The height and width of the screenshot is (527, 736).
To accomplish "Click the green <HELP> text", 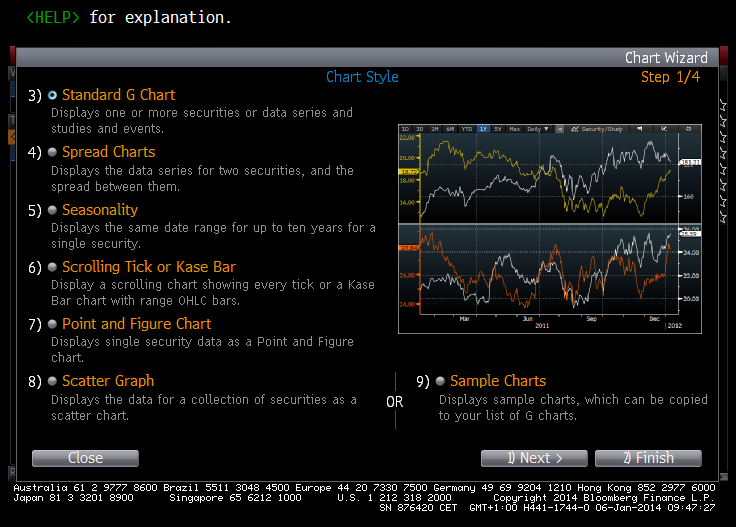I will point(53,17).
